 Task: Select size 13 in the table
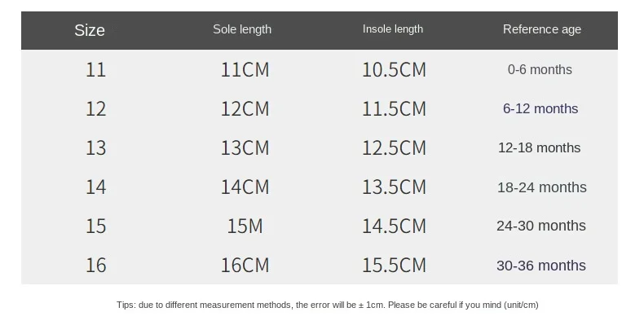pyautogui.click(x=95, y=147)
